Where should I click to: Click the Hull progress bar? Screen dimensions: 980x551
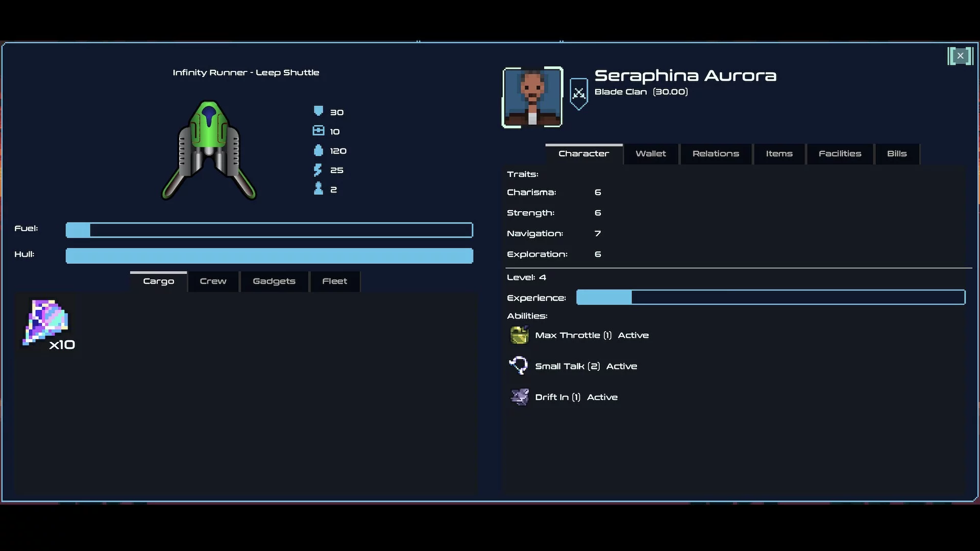click(269, 256)
